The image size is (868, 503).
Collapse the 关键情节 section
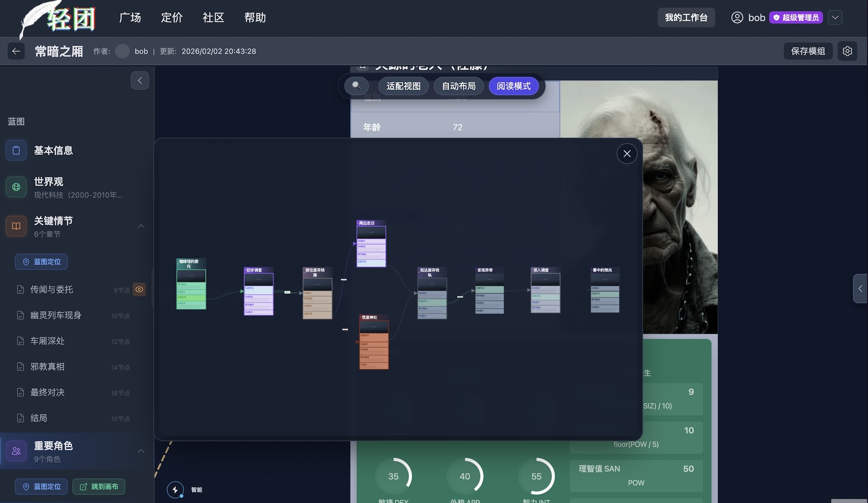141,226
